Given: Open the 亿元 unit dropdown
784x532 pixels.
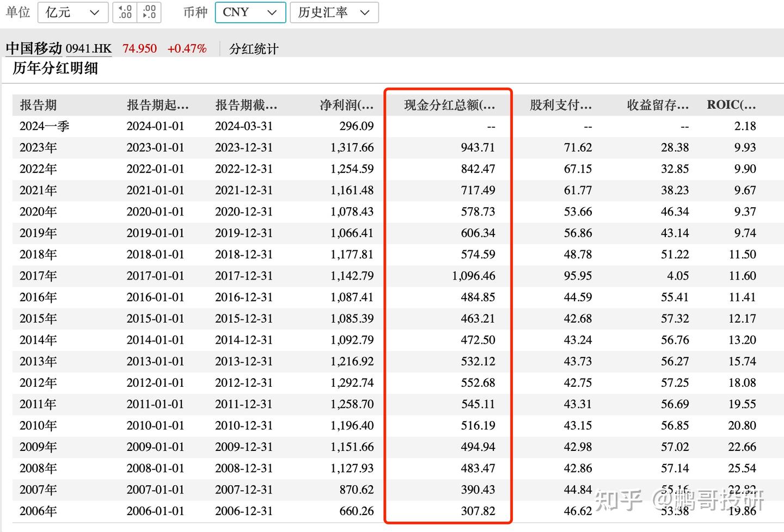Looking at the screenshot, I should point(72,12).
